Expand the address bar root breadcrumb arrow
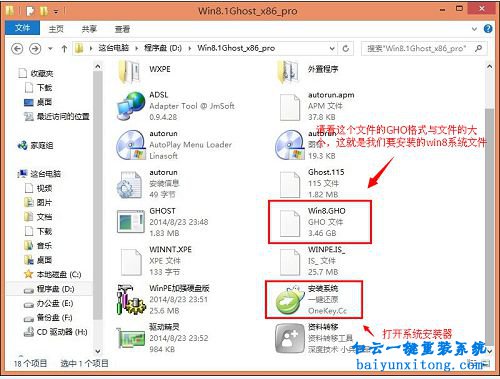This screenshot has height=379, width=500. point(91,49)
